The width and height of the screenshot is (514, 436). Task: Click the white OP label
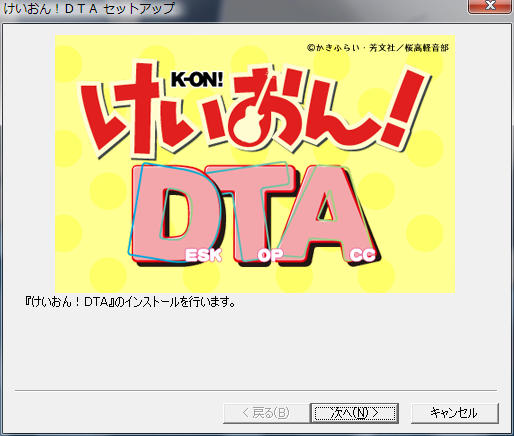tap(270, 256)
